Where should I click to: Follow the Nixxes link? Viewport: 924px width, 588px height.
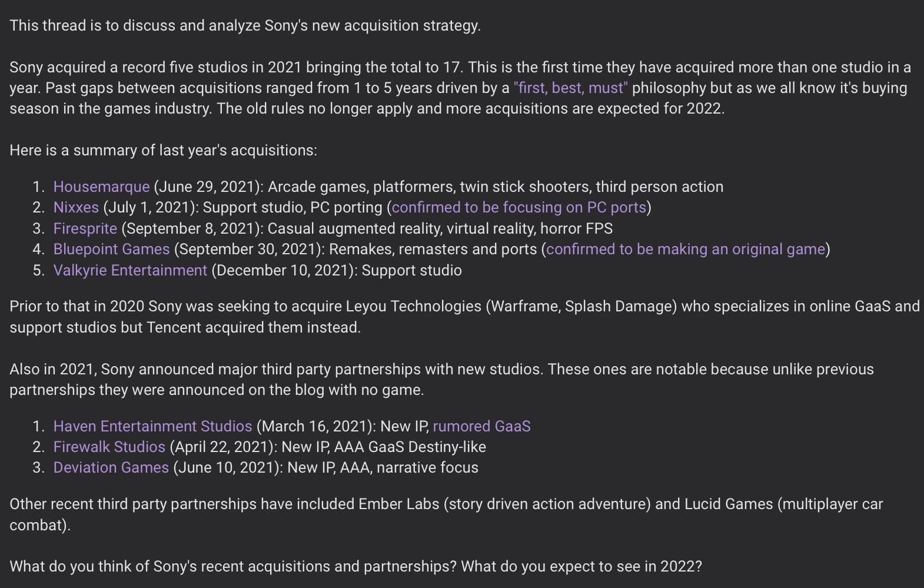click(x=76, y=208)
